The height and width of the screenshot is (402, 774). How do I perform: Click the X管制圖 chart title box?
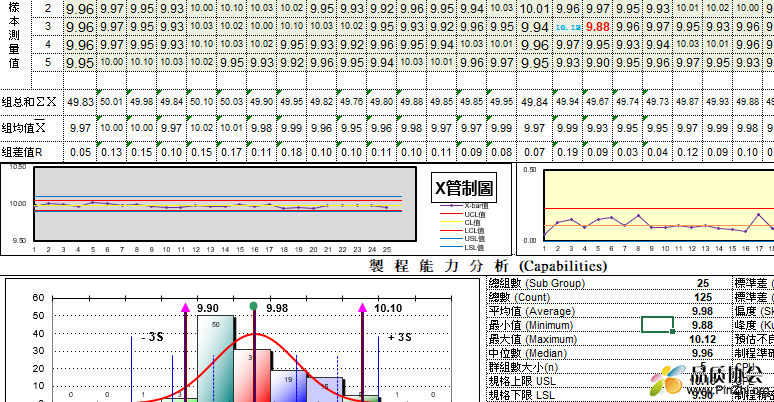click(464, 188)
